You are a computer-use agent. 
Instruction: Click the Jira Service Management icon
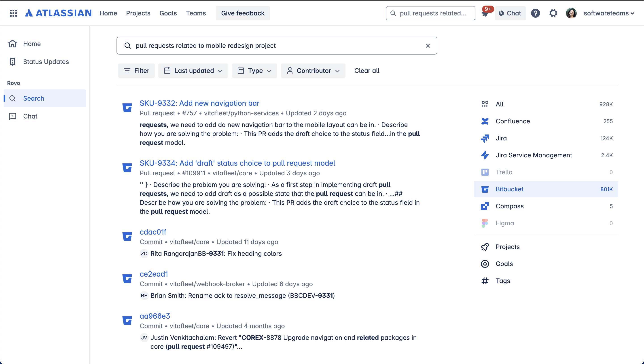pos(485,155)
